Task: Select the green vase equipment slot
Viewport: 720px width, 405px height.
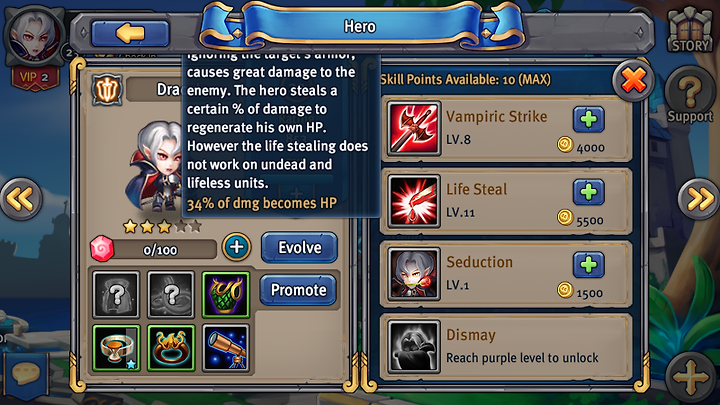Action: (x=226, y=295)
